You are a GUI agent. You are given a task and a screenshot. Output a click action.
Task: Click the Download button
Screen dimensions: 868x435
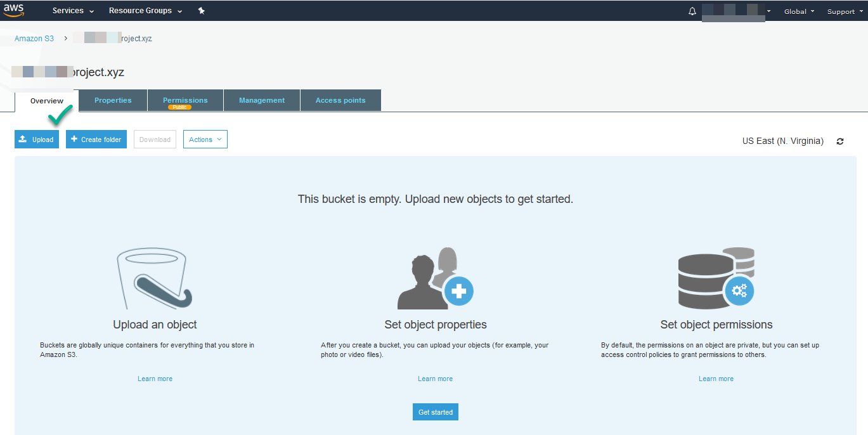pyautogui.click(x=155, y=140)
